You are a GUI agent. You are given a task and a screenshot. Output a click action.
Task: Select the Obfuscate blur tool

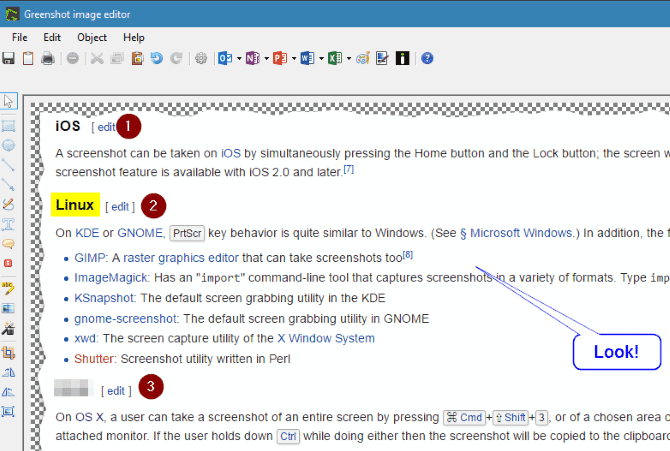click(x=9, y=308)
